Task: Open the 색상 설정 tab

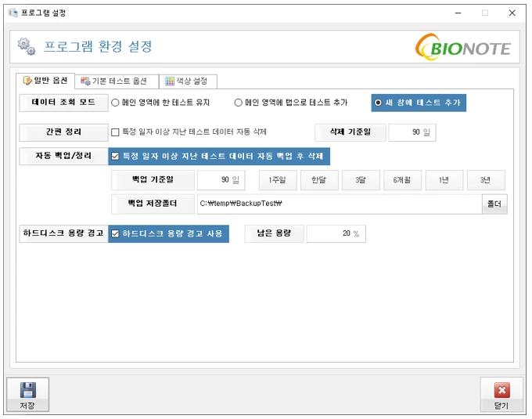Action: (188, 81)
